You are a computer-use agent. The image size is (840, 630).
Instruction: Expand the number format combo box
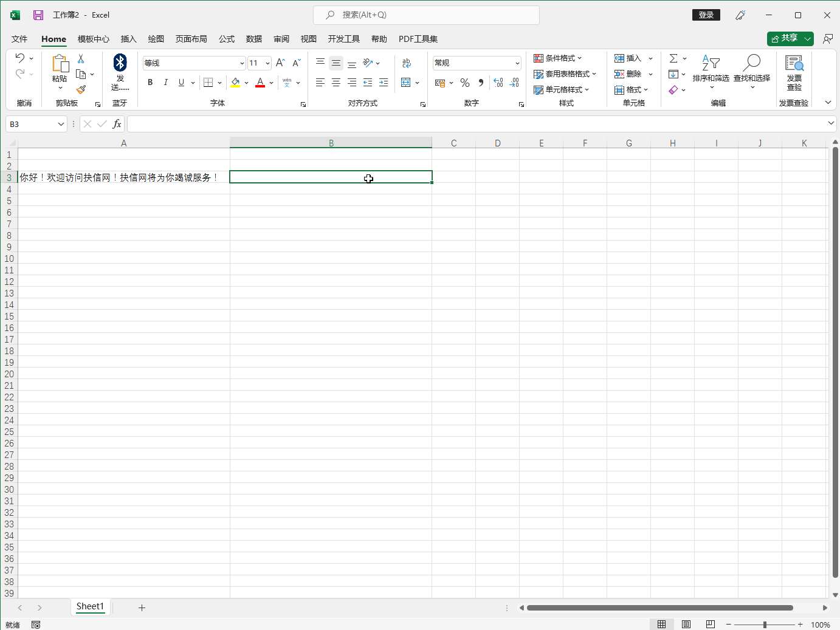click(517, 63)
